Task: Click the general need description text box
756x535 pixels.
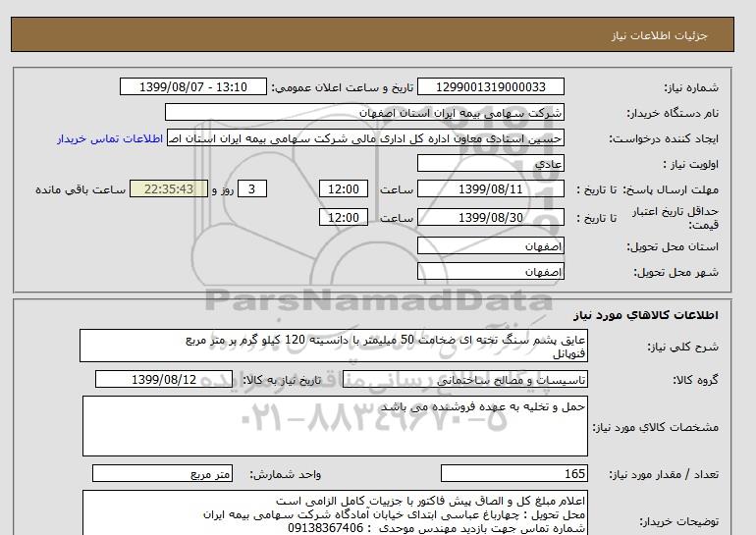Action: click(x=334, y=347)
